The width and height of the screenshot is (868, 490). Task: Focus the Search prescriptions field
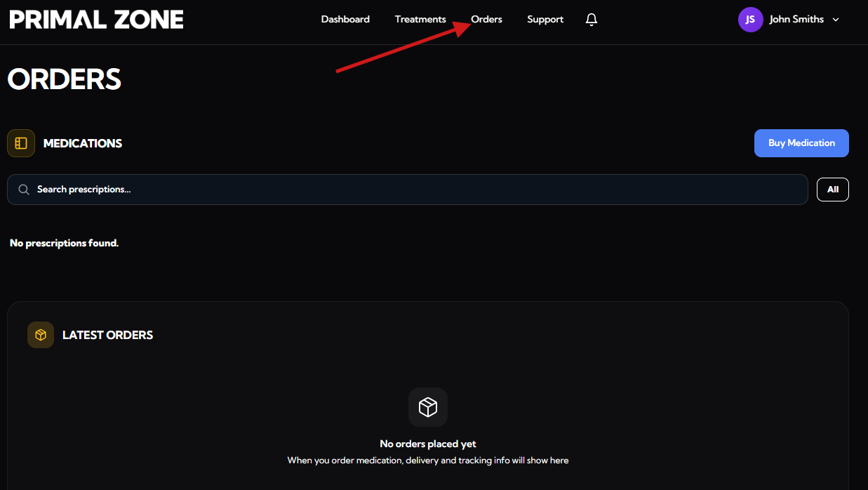pos(414,190)
